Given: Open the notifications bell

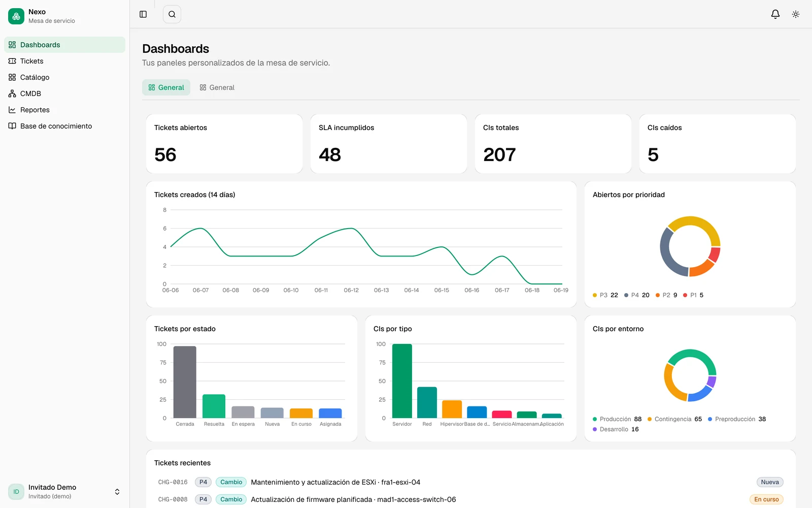Looking at the screenshot, I should [x=775, y=14].
